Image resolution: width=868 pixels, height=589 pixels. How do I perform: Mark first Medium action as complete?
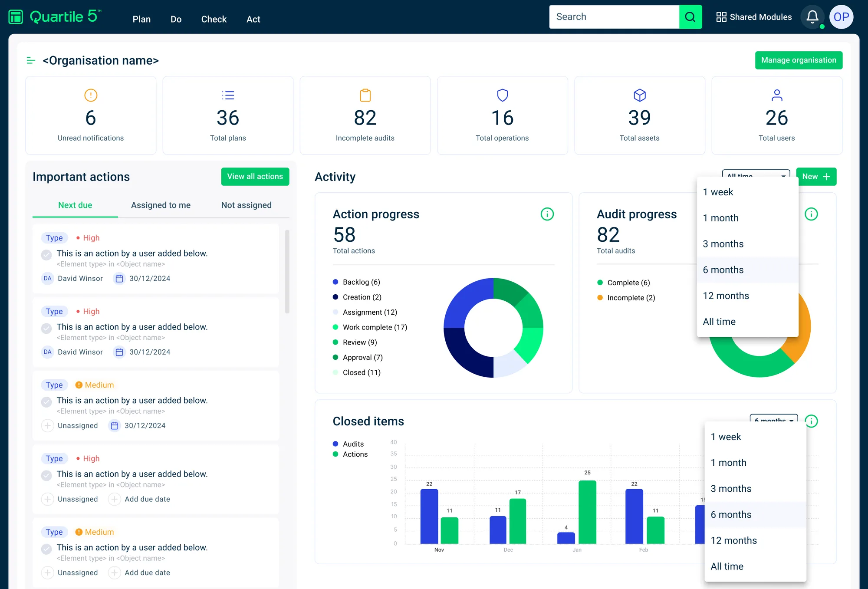tap(46, 402)
